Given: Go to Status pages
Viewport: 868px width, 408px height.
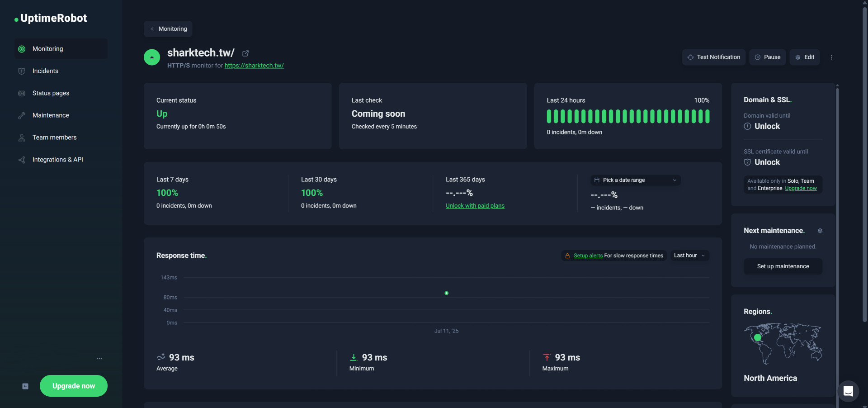Looking at the screenshot, I should [x=61, y=93].
